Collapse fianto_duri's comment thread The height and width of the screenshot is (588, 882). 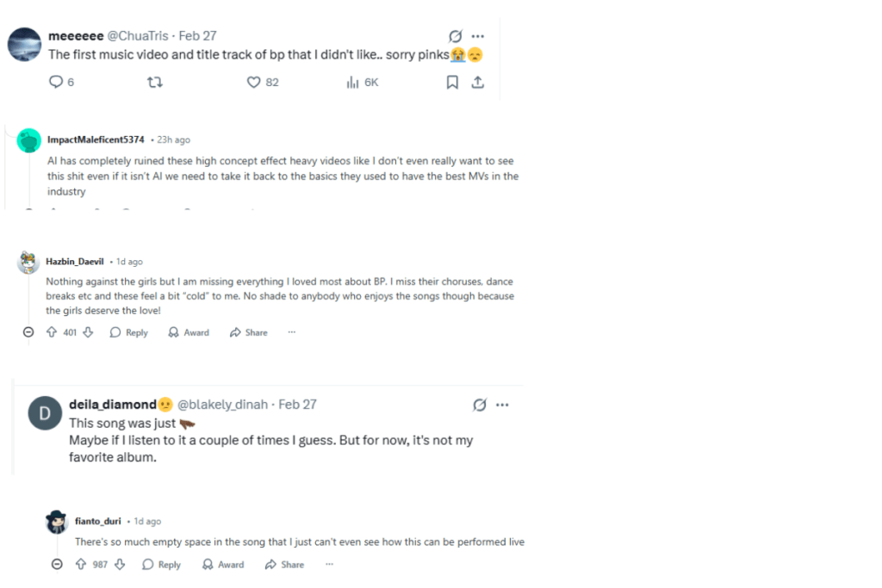[57, 564]
